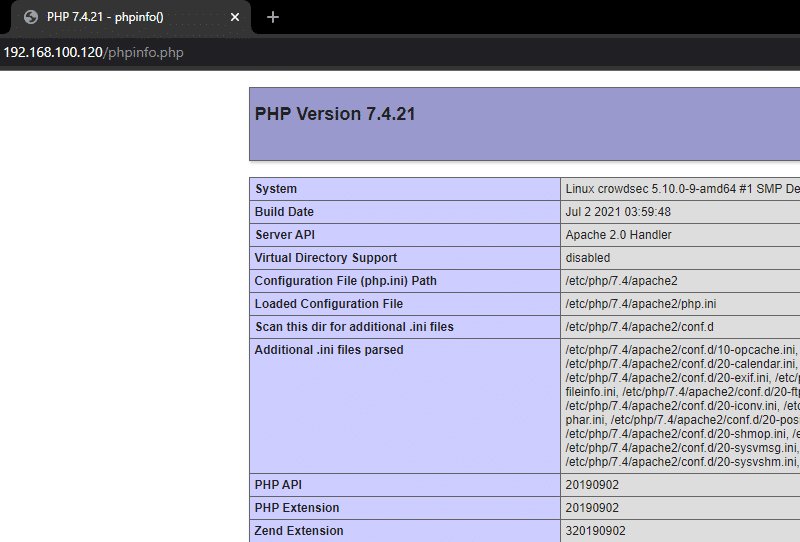
Task: Click the 10-opcache.ini path line
Action: click(682, 350)
